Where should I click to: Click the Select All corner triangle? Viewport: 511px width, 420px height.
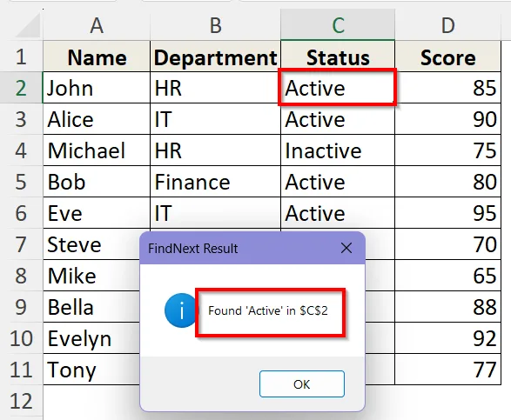tap(28, 26)
